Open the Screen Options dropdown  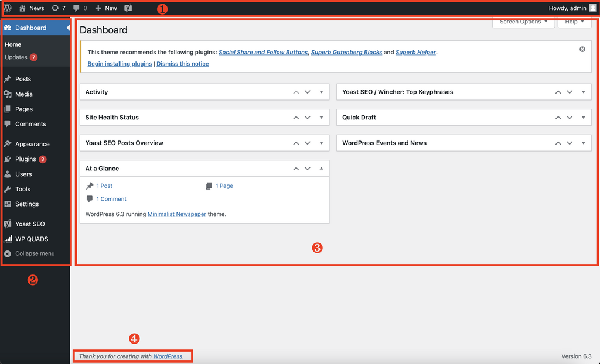pos(523,22)
